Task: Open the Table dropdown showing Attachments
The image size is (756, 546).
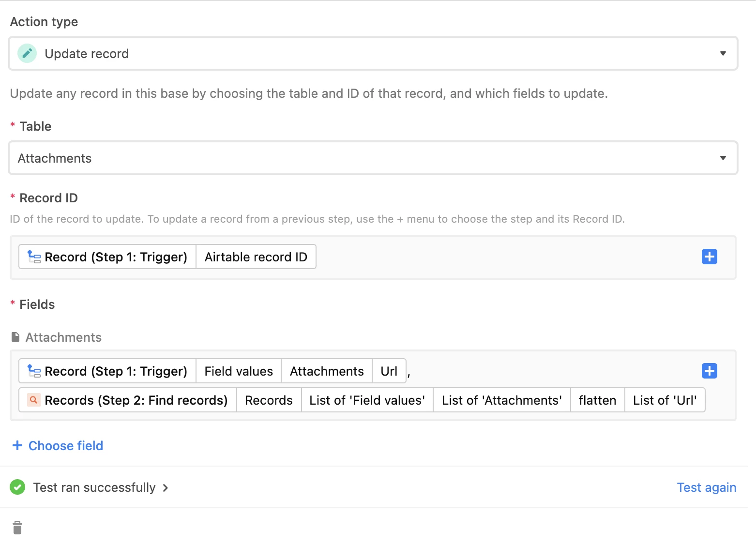Action: 373,158
